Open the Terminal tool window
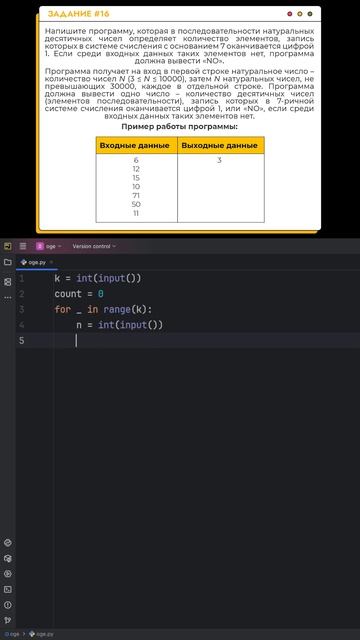This screenshot has height=640, width=360. 7,589
